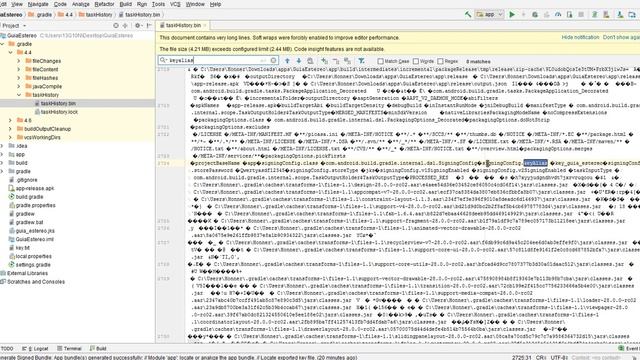This screenshot has width=640, height=360.
Task: Click Attach debugger to Android process icon
Action: pos(569,14)
